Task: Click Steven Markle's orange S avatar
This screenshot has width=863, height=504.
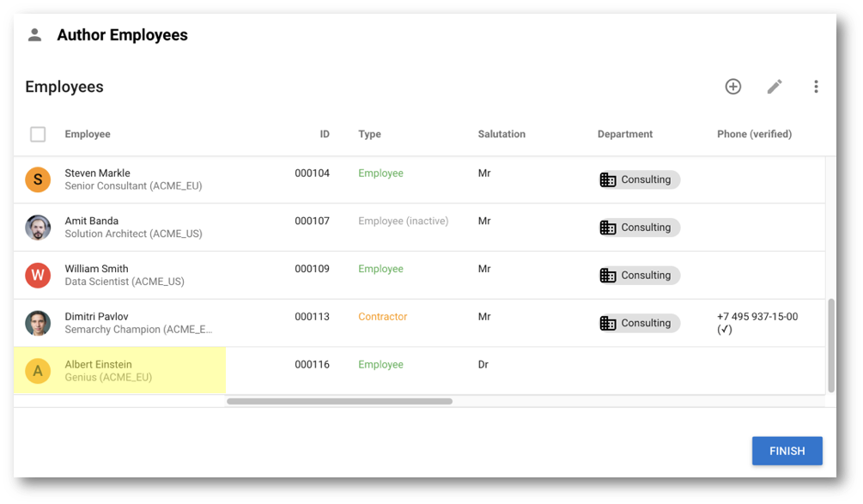Action: tap(38, 179)
